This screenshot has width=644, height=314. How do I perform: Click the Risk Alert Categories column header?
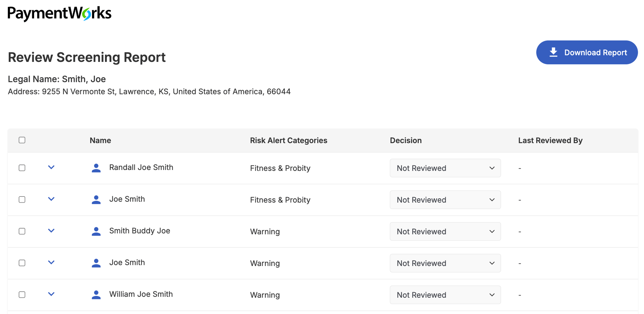[289, 140]
